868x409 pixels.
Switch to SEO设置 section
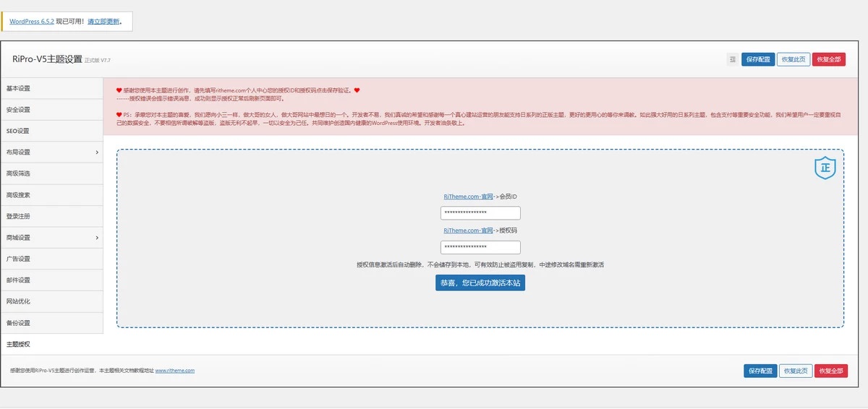pyautogui.click(x=18, y=131)
